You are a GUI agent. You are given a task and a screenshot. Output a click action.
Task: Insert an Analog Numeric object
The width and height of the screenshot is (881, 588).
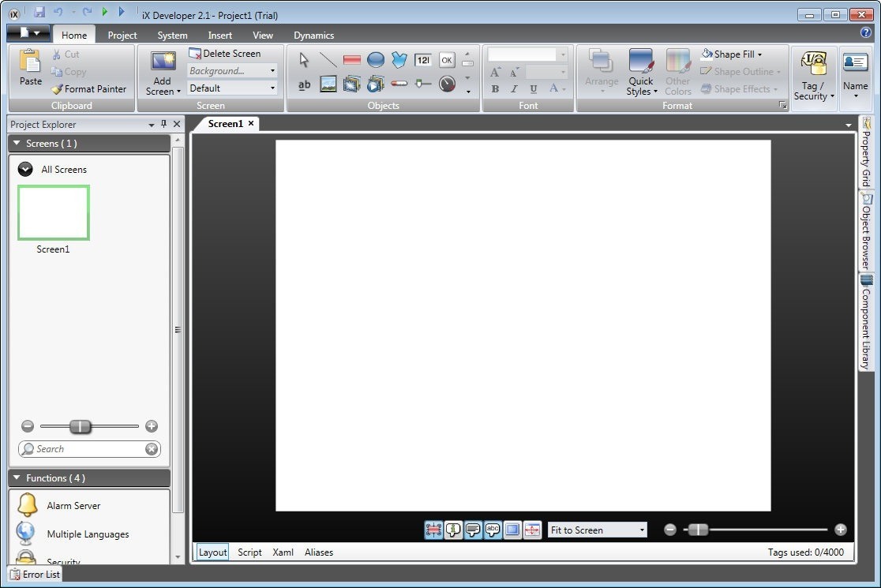point(423,59)
